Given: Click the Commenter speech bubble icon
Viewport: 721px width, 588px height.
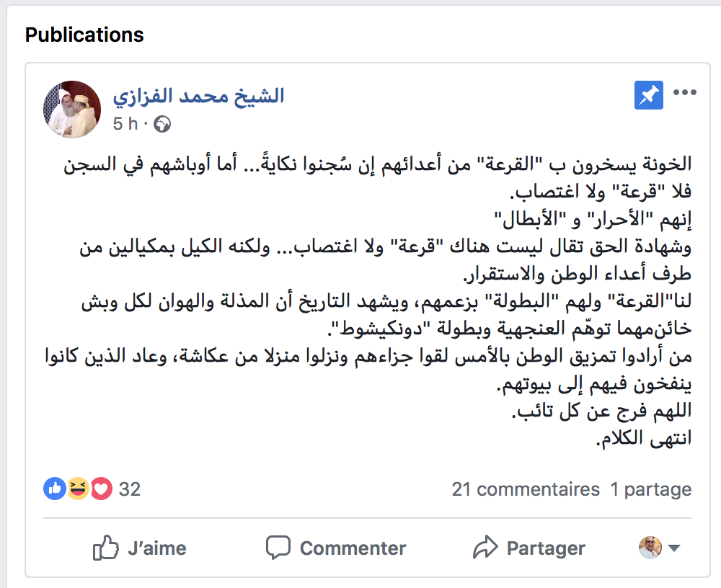Looking at the screenshot, I should pyautogui.click(x=278, y=548).
